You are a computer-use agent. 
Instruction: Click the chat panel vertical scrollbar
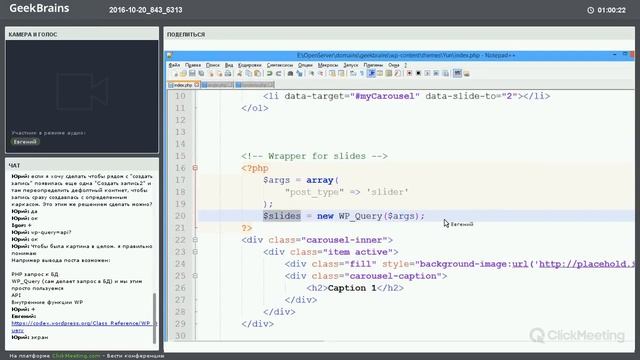point(154,318)
